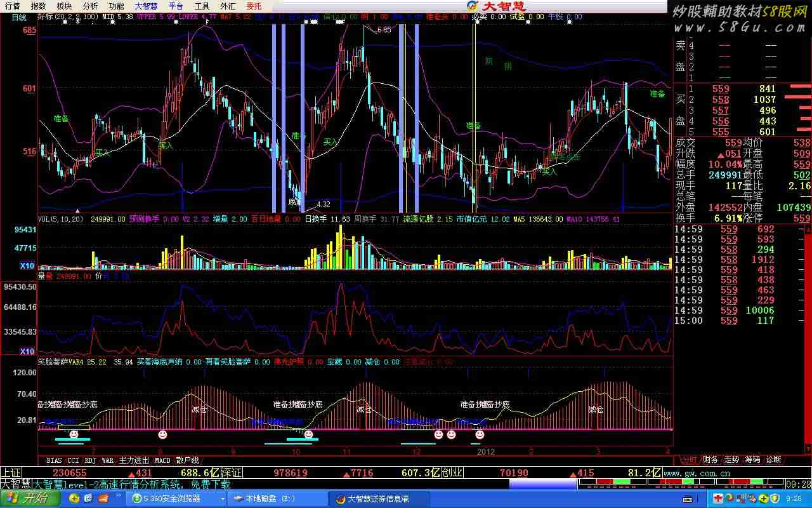The image size is (812, 508).
Task: Select the 走势 tab in right panel
Action: (731, 460)
